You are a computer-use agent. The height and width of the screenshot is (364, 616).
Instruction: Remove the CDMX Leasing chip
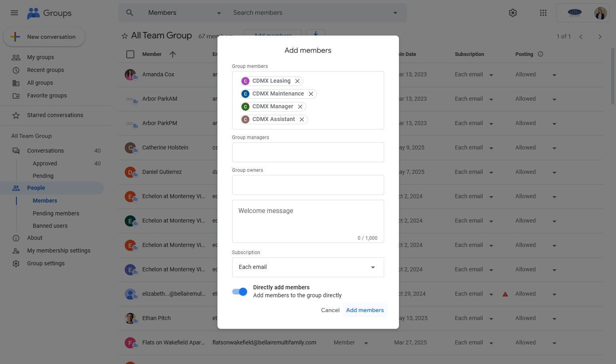(297, 81)
